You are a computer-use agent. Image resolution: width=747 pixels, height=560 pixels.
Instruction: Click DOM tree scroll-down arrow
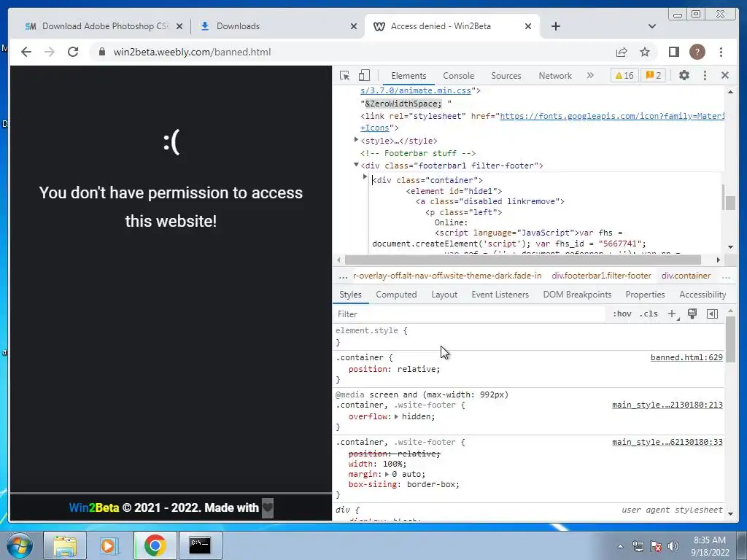[x=730, y=247]
